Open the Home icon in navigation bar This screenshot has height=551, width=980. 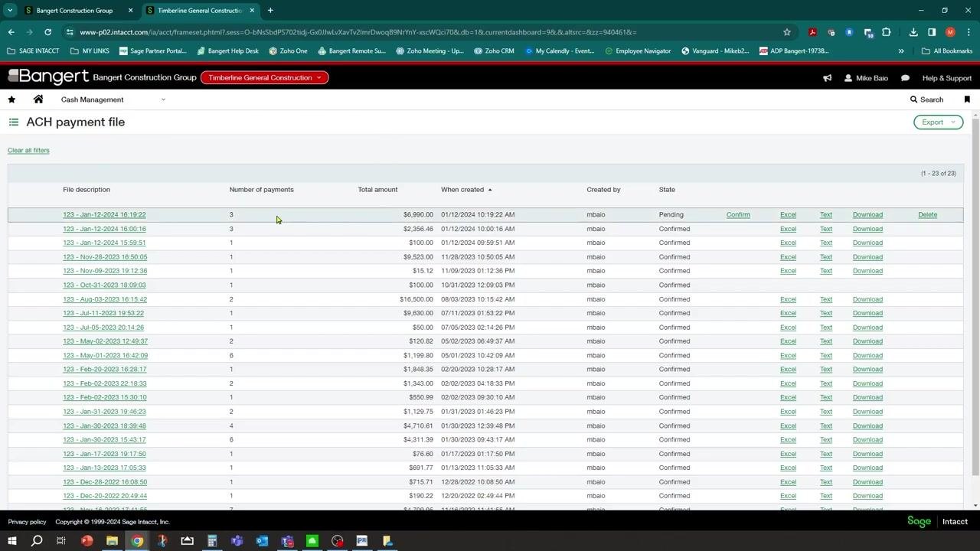click(38, 99)
